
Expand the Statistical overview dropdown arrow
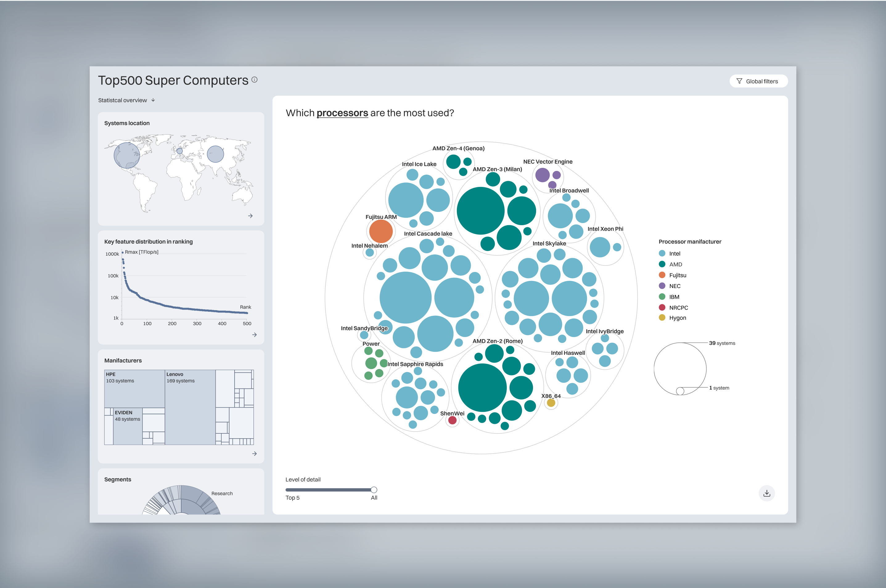coord(153,100)
